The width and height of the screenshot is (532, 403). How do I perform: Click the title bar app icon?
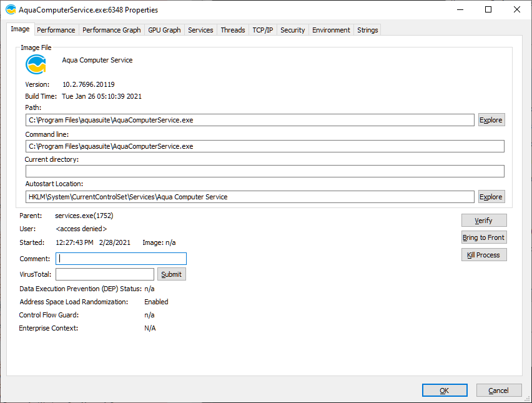(11, 10)
